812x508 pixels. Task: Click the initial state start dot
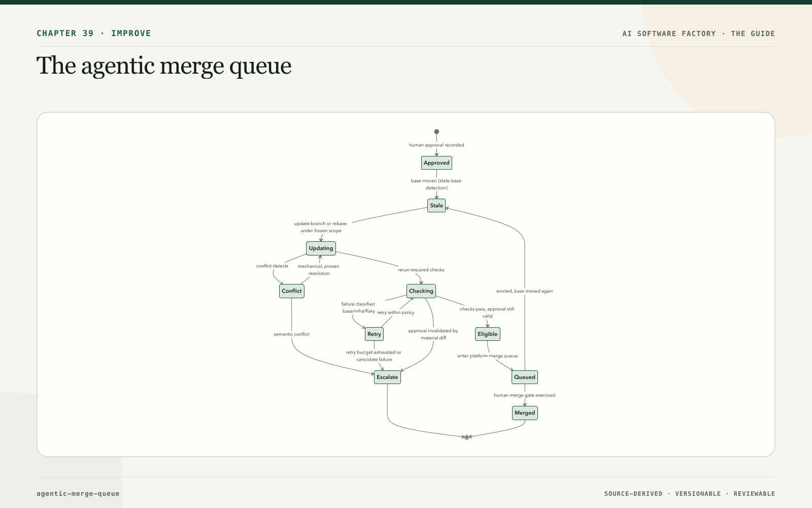(436, 132)
